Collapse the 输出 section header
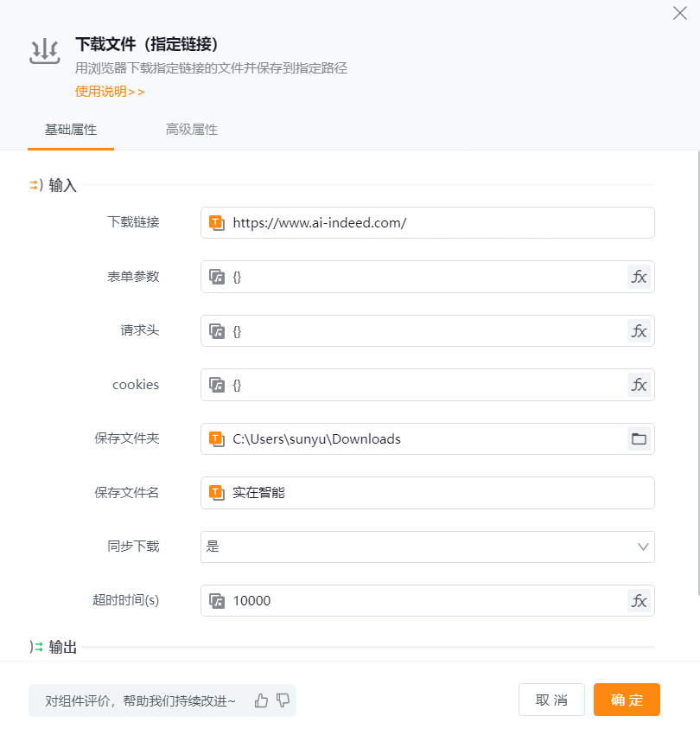The height and width of the screenshot is (729, 700). click(54, 647)
